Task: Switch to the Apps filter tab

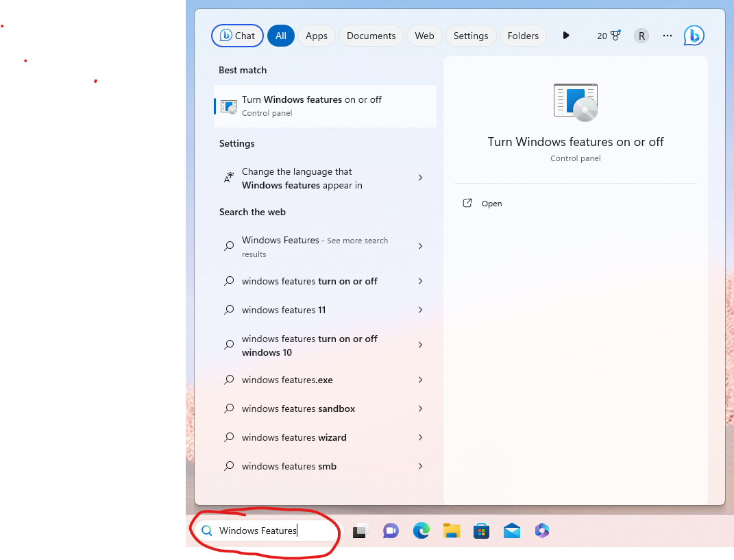Action: coord(316,35)
